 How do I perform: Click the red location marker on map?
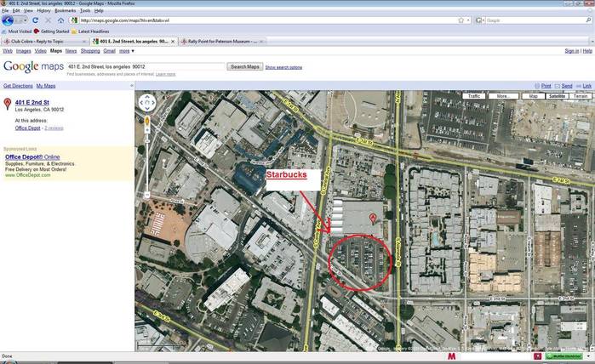click(372, 219)
